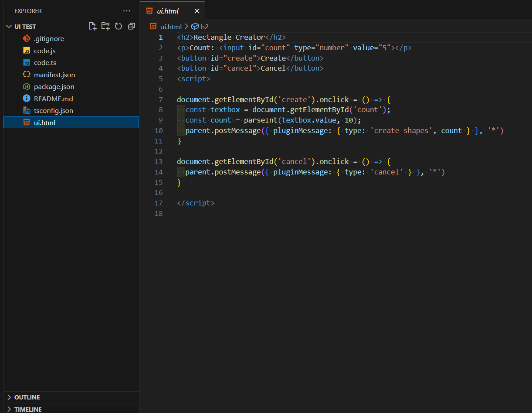Viewport: 532px width, 413px height.
Task: Click the New Folder icon in Explorer
Action: pyautogui.click(x=105, y=27)
